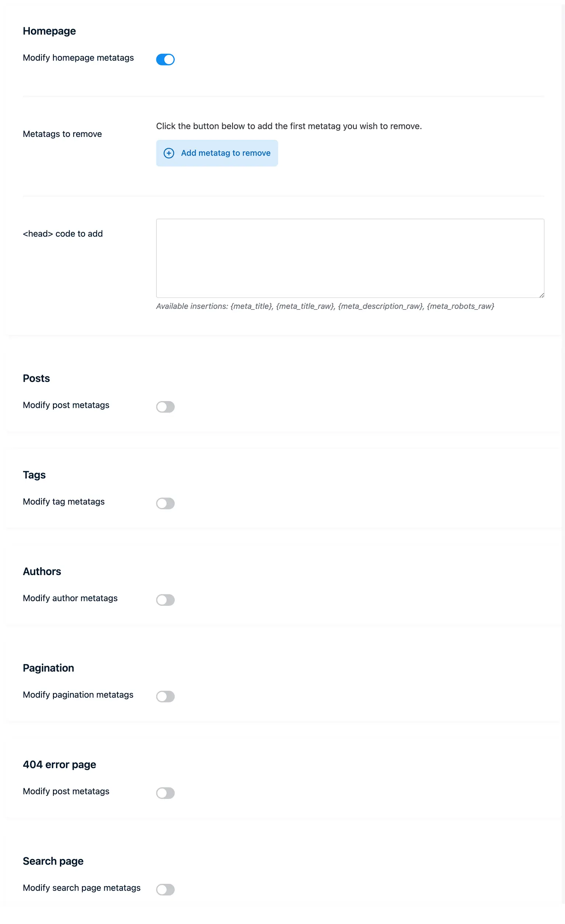Image resolution: width=565 pixels, height=924 pixels.
Task: Enable the Modify tag metatags toggle
Action: tap(165, 503)
